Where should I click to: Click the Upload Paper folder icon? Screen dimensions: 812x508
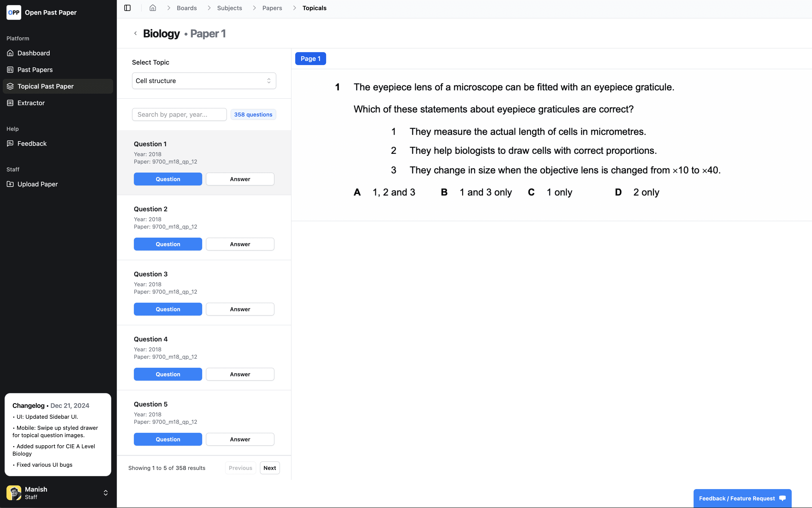click(10, 184)
